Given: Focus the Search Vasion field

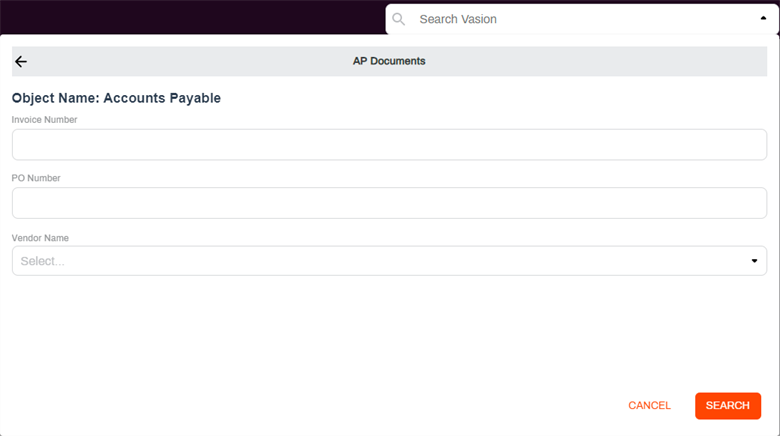Looking at the screenshot, I should pos(582,19).
